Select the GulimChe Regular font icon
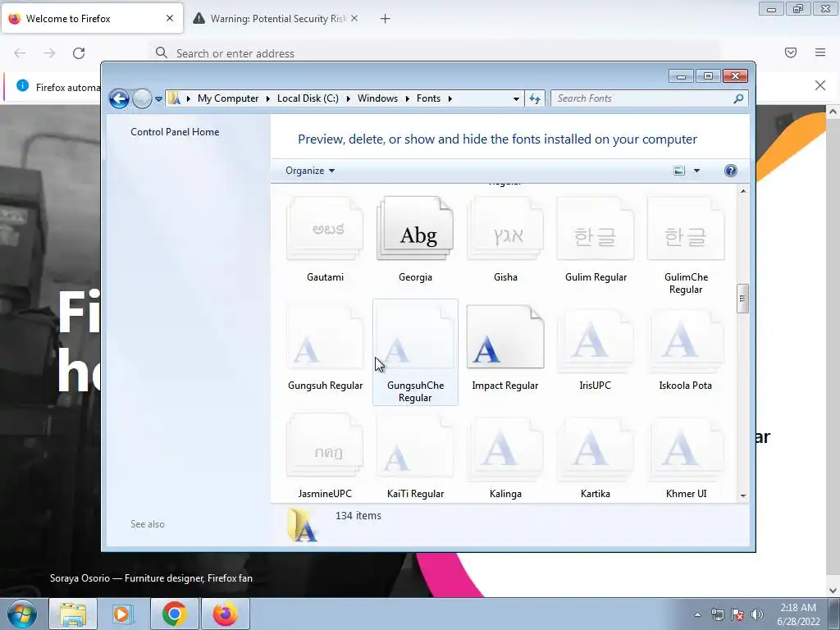Screen dimensions: 840x630 coord(686,229)
